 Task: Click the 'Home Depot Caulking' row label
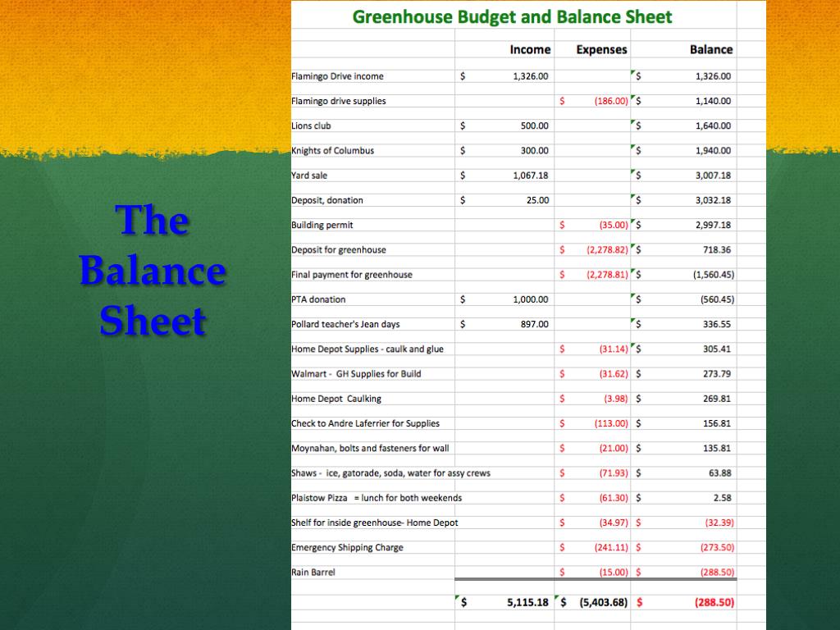click(x=336, y=399)
